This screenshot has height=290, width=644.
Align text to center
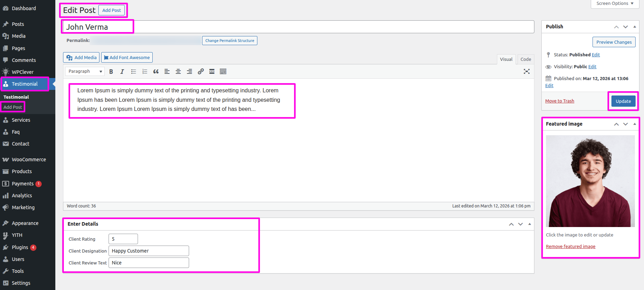[178, 71]
